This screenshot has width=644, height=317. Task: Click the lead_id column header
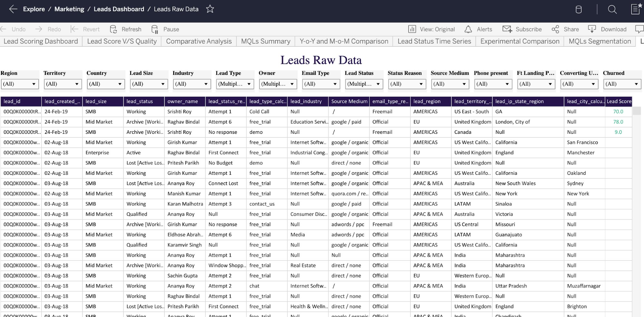21,101
